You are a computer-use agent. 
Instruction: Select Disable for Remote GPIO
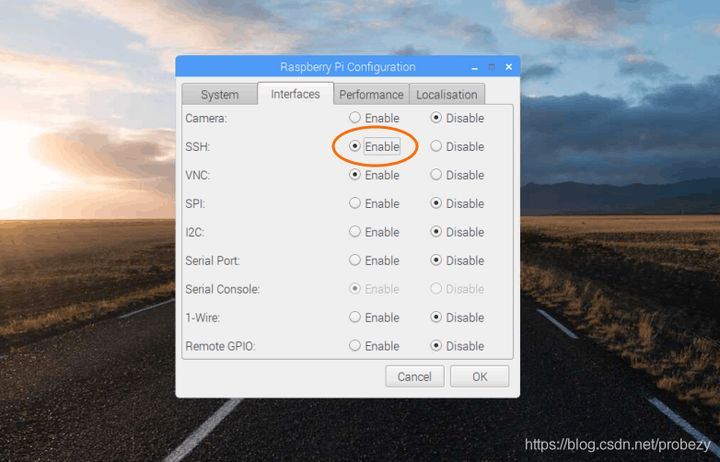click(436, 345)
